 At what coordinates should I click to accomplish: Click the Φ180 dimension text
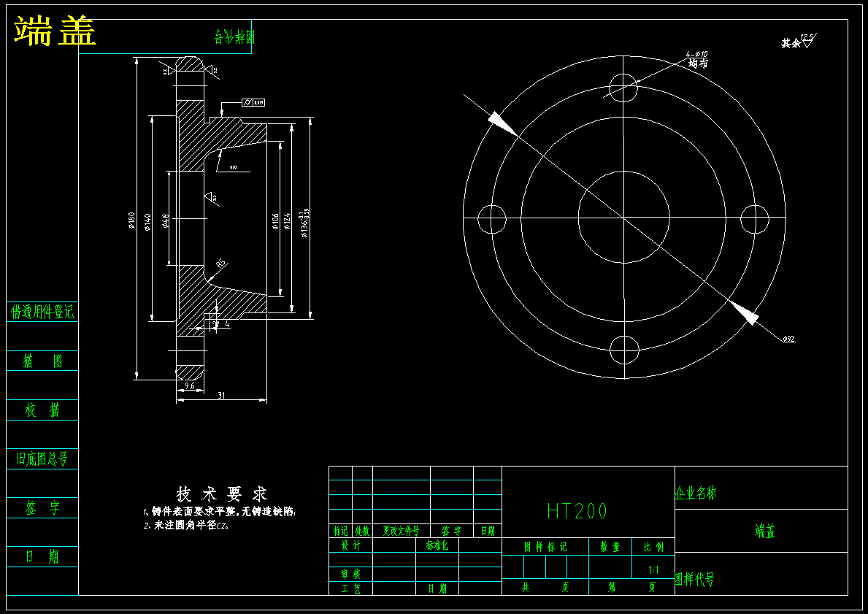[x=131, y=220]
